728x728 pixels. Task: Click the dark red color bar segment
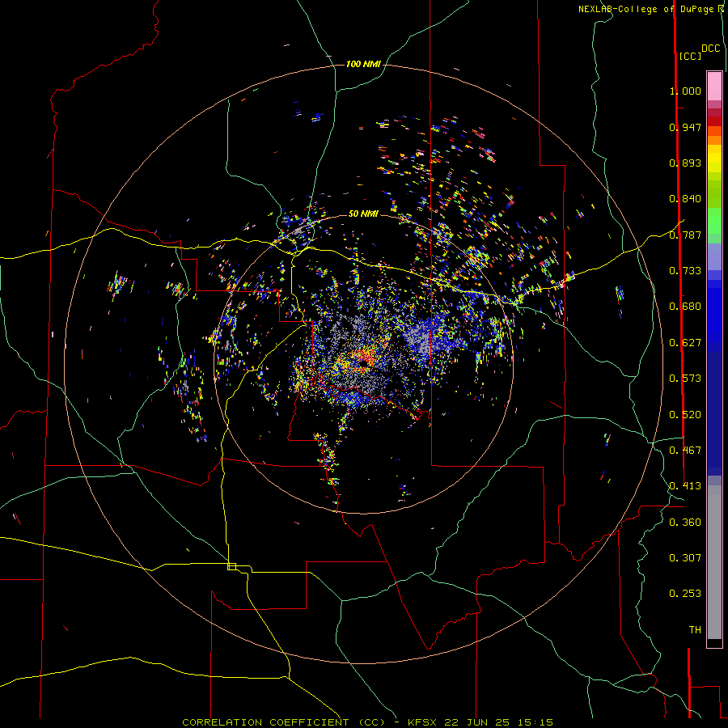[714, 121]
